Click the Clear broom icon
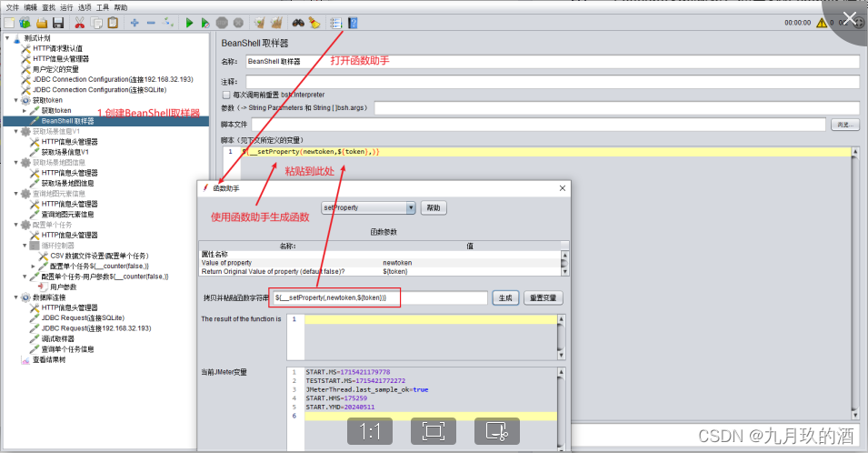 coord(259,23)
